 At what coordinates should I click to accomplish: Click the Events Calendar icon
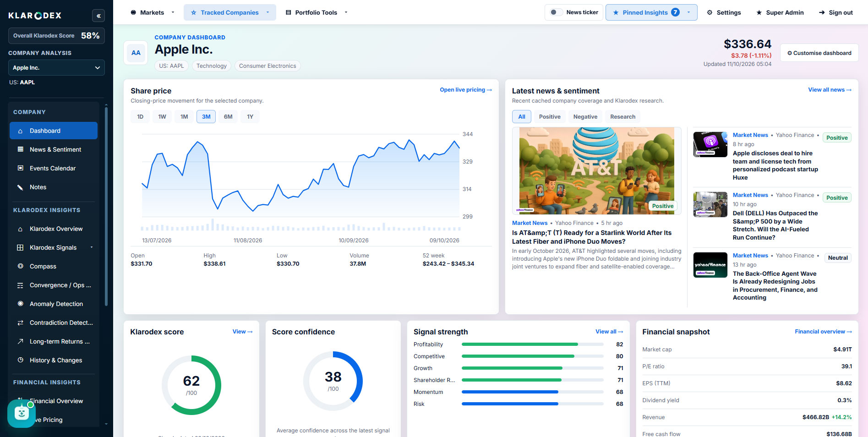click(x=20, y=168)
